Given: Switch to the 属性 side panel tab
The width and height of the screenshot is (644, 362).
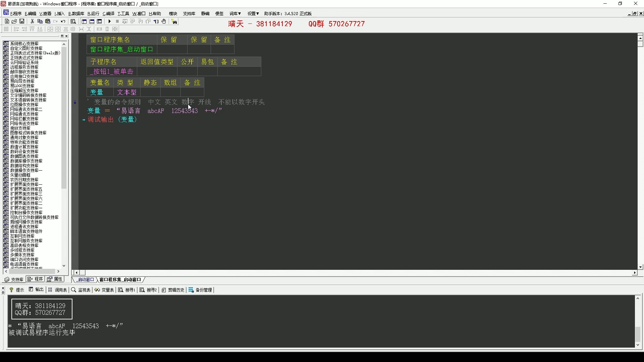Looking at the screenshot, I should [x=55, y=279].
